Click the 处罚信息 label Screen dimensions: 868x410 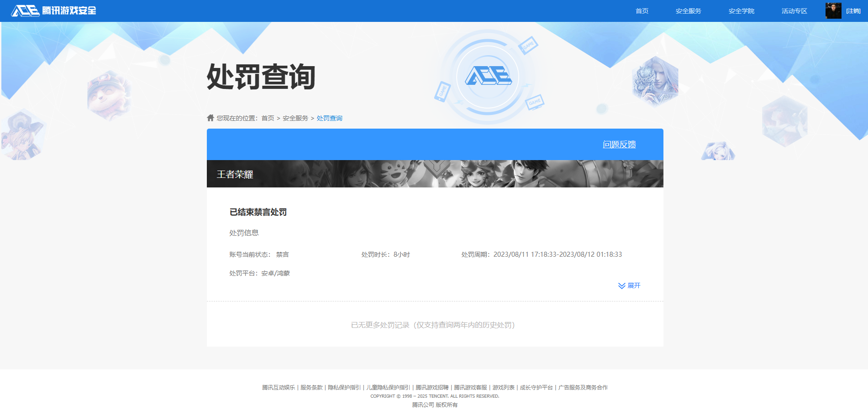pyautogui.click(x=244, y=233)
